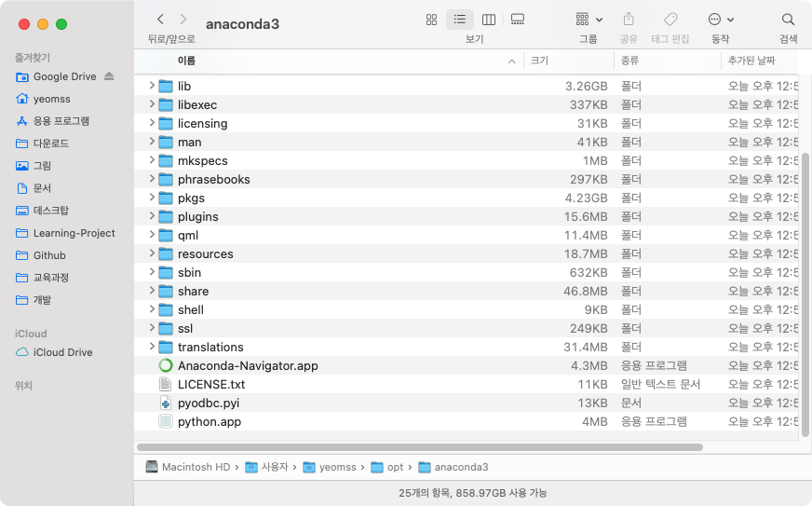Select the ssl folder icon
The height and width of the screenshot is (506, 812).
coord(166,329)
